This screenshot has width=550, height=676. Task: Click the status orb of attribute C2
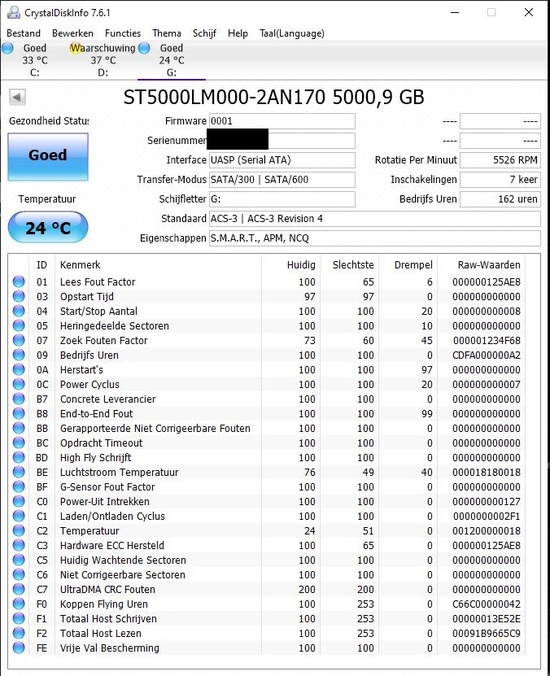point(19,531)
